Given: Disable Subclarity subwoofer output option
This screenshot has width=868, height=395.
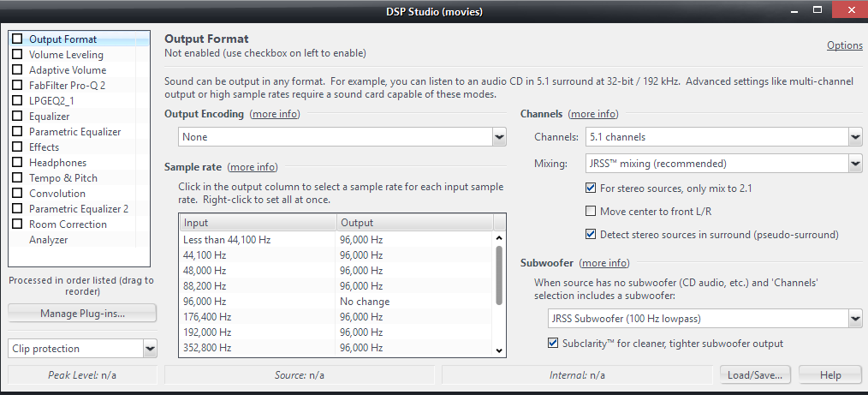Looking at the screenshot, I should pyautogui.click(x=552, y=343).
